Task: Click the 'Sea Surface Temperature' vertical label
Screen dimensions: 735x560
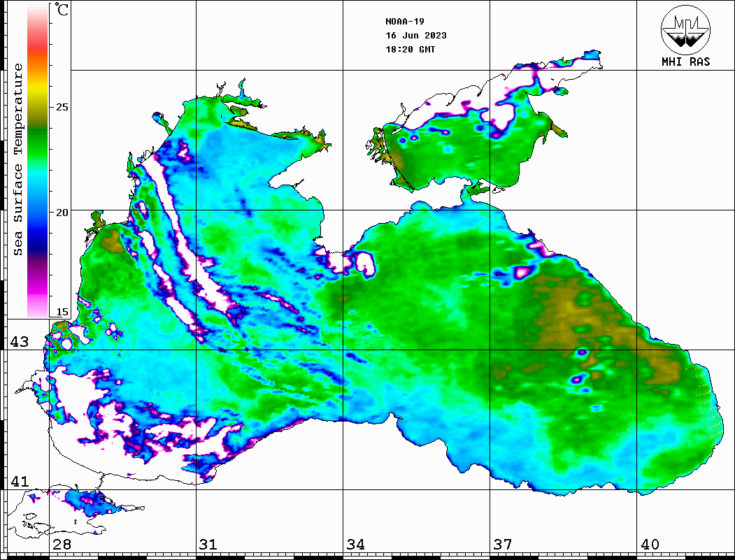Action: pos(17,159)
